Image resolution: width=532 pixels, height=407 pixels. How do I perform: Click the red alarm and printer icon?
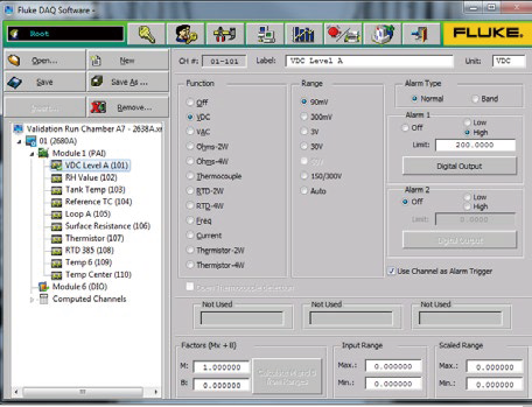click(x=343, y=34)
